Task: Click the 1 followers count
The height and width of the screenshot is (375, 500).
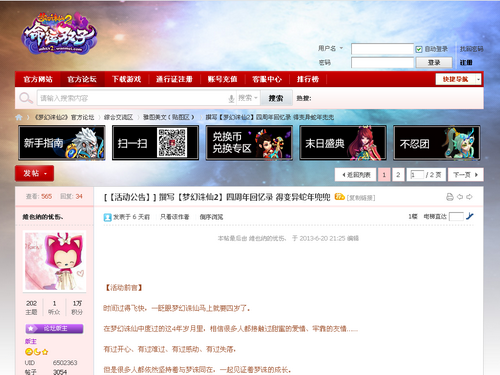Action: tap(54, 304)
